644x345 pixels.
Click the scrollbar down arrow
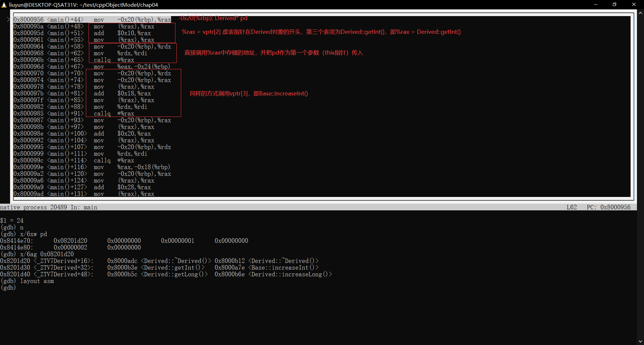pyautogui.click(x=640, y=341)
